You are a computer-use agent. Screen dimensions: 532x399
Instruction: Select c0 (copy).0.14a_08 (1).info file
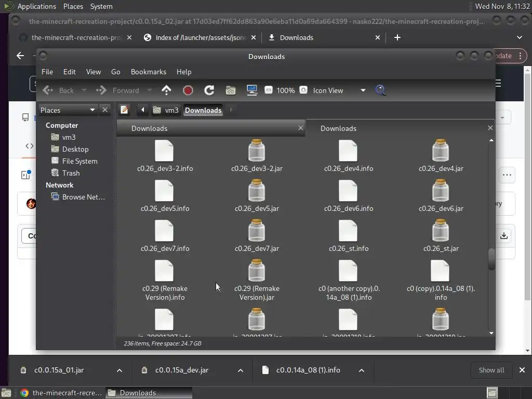coord(440,271)
